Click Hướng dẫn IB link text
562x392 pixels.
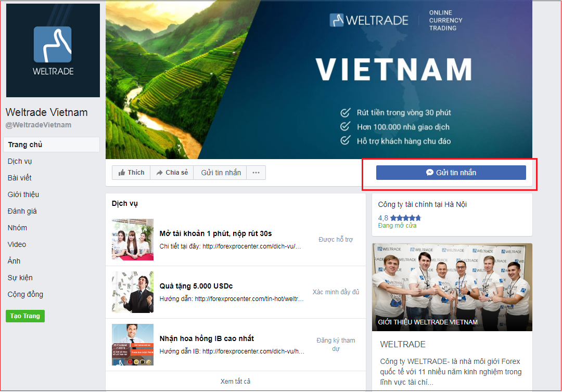click(232, 351)
